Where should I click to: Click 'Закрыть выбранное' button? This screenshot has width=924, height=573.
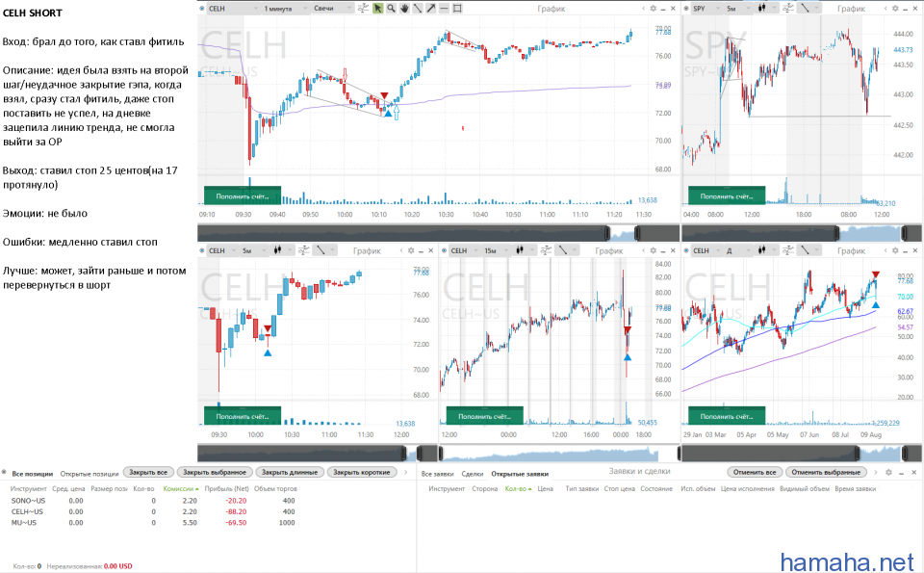tap(215, 472)
